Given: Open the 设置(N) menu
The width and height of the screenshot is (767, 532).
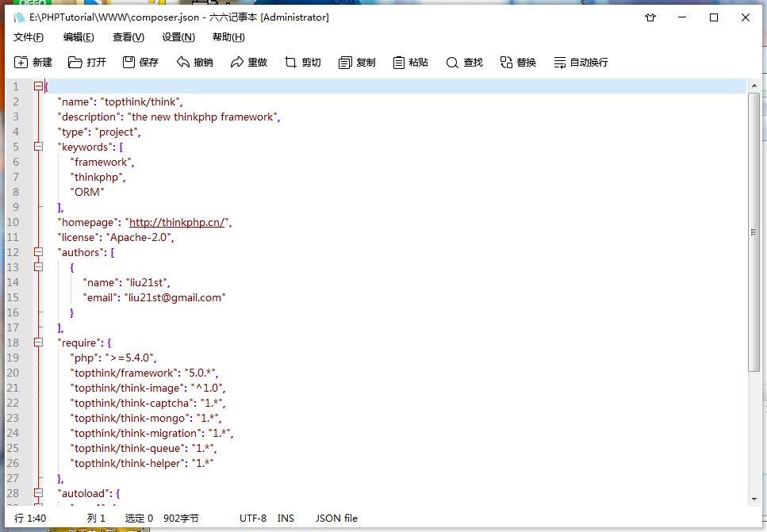Looking at the screenshot, I should (178, 37).
